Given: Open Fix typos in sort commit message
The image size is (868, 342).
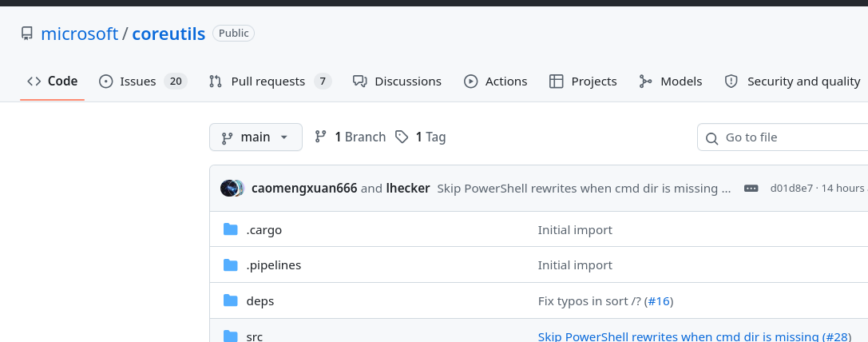Looking at the screenshot, I should pos(589,301).
